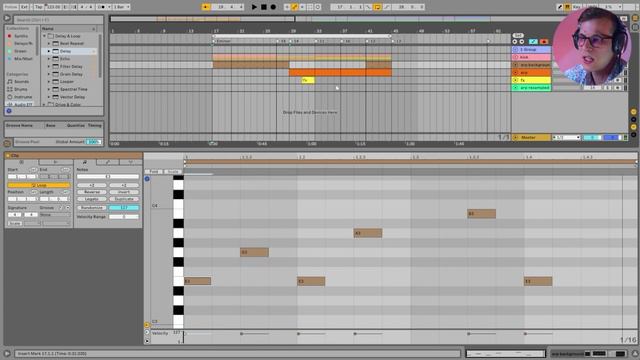Toggle the clip Loop button
640x360 pixels.
pyautogui.click(x=39, y=185)
